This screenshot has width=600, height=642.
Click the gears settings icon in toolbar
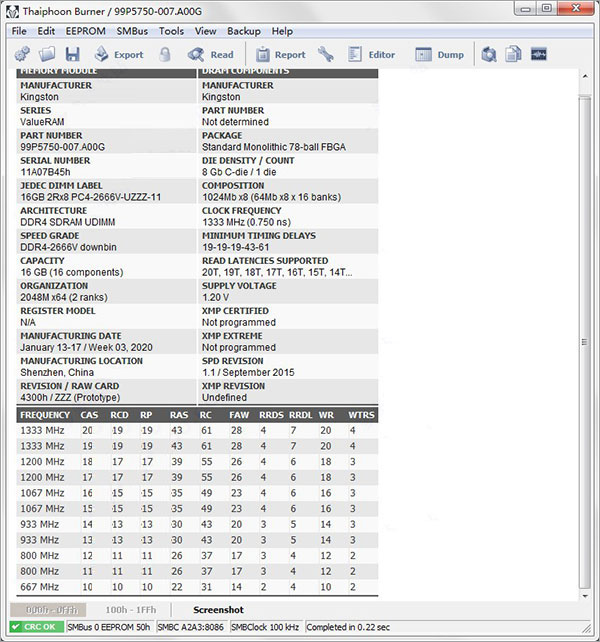[22, 55]
